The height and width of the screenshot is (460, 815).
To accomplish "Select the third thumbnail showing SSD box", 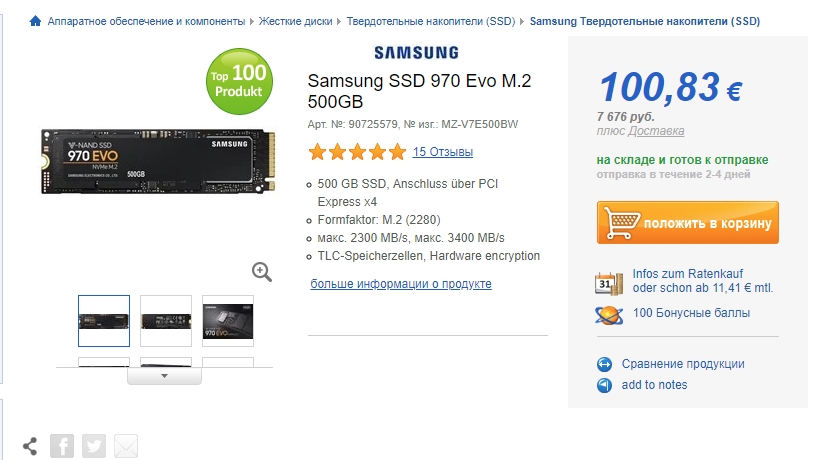I will [x=228, y=321].
